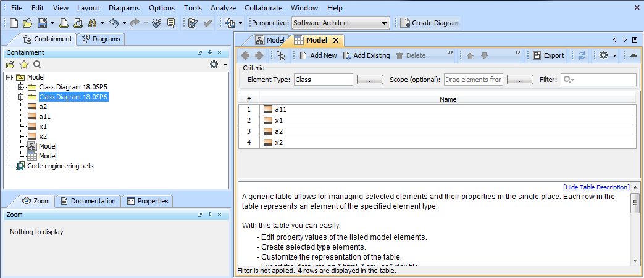
Task: Switch to the Diagrams tab
Action: coord(101,39)
